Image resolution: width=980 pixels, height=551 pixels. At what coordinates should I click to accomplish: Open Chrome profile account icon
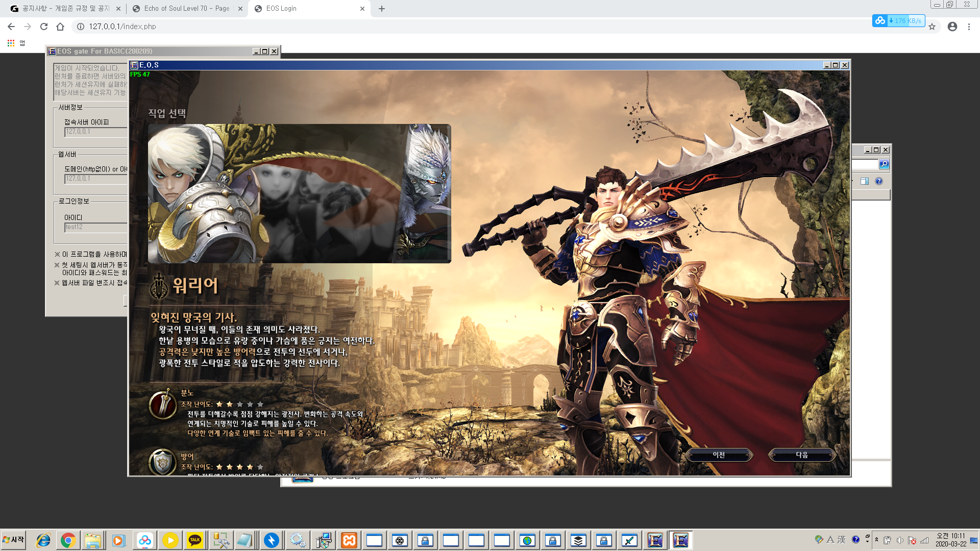pyautogui.click(x=952, y=27)
